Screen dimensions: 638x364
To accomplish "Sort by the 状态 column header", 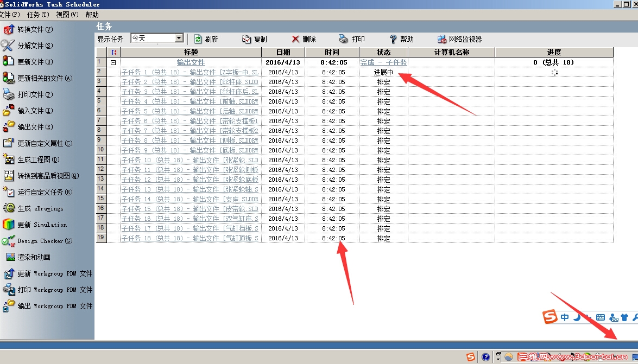I will coord(384,52).
